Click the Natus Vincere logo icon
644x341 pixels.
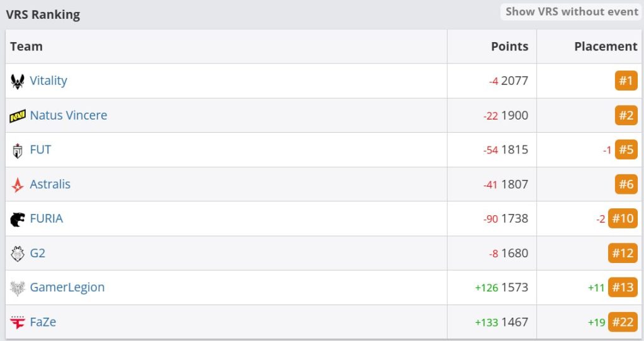(17, 116)
